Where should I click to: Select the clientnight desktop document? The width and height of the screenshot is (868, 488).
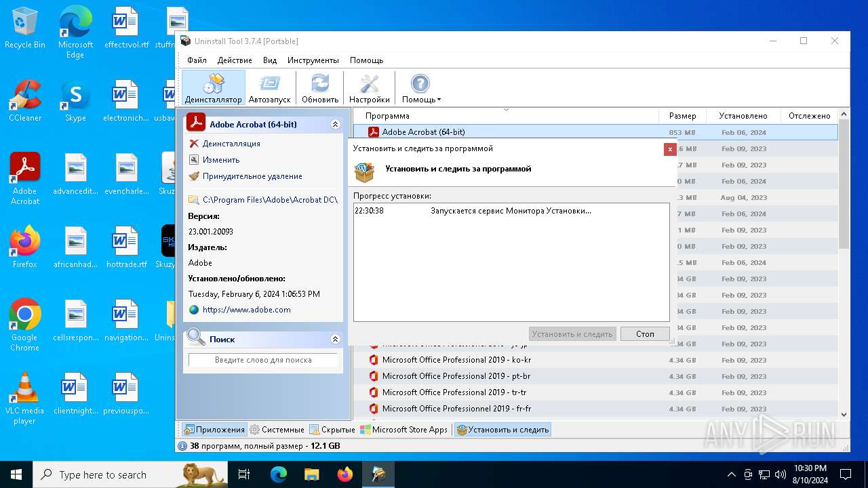[x=75, y=394]
